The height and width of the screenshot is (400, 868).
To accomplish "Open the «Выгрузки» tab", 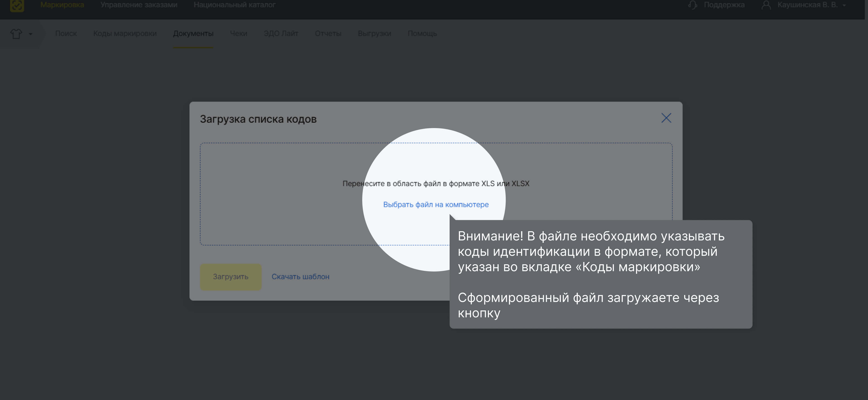I will pos(374,33).
